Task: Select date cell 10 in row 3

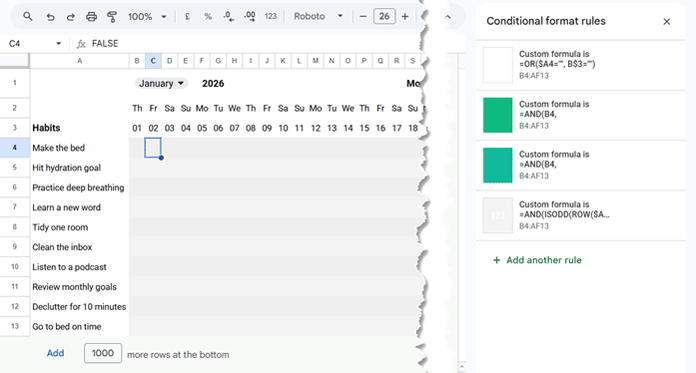Action: [283, 128]
